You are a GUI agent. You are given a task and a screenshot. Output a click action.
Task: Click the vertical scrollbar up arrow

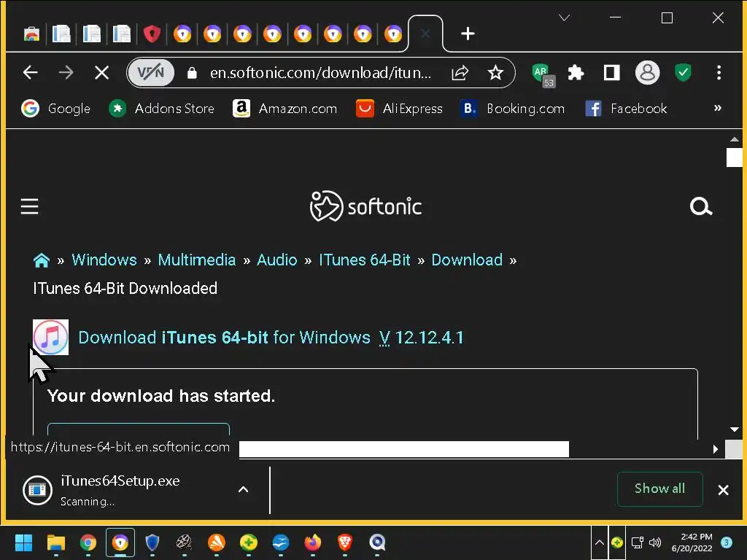point(734,139)
